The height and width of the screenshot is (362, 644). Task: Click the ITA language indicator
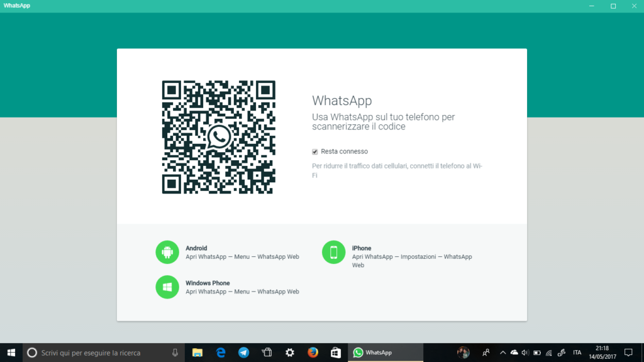click(577, 353)
